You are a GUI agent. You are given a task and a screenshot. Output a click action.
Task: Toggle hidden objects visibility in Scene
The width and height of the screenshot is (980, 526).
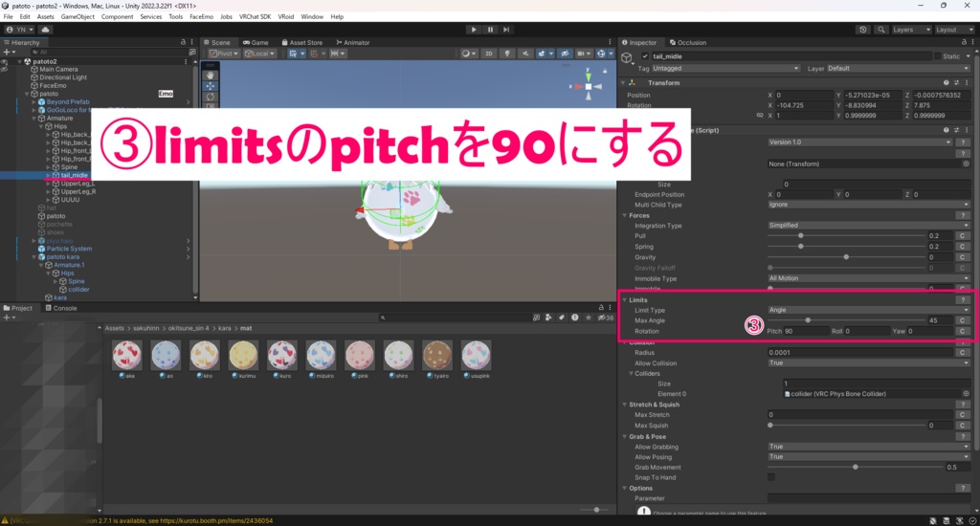coord(565,54)
